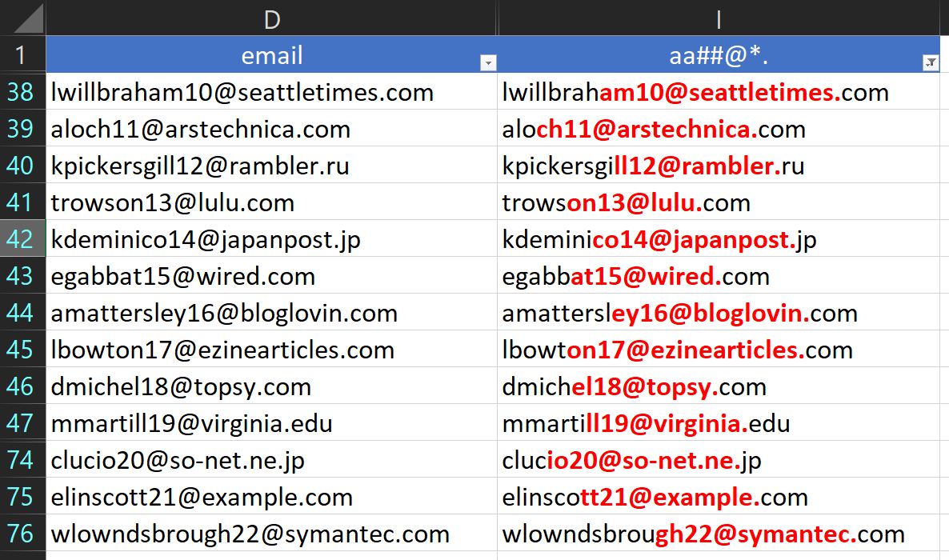949x560 pixels.
Task: Select column D header
Action: (271, 19)
